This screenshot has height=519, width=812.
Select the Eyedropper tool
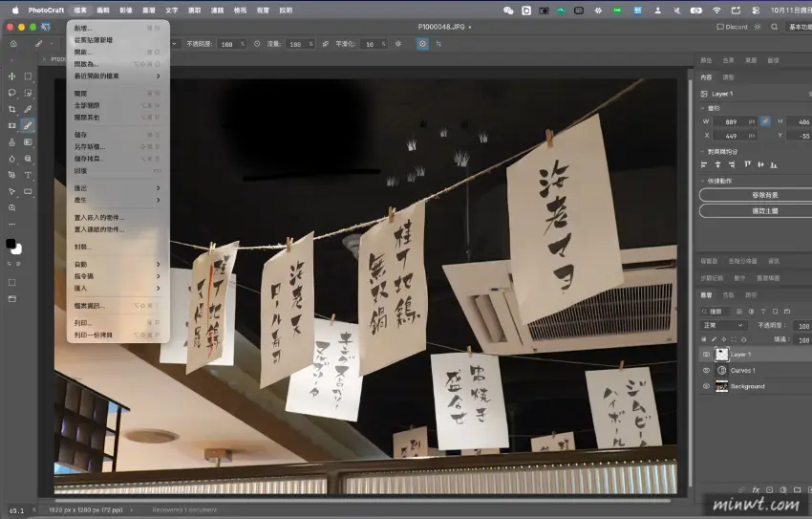point(28,109)
